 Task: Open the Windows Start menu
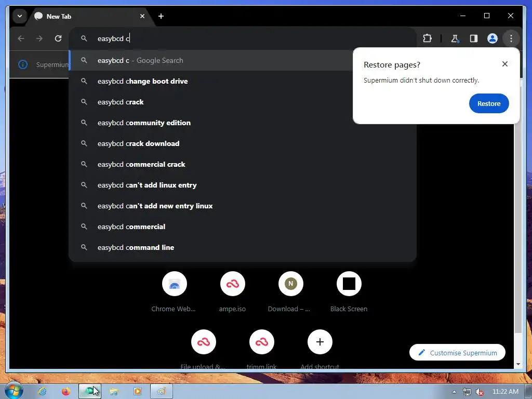(14, 391)
